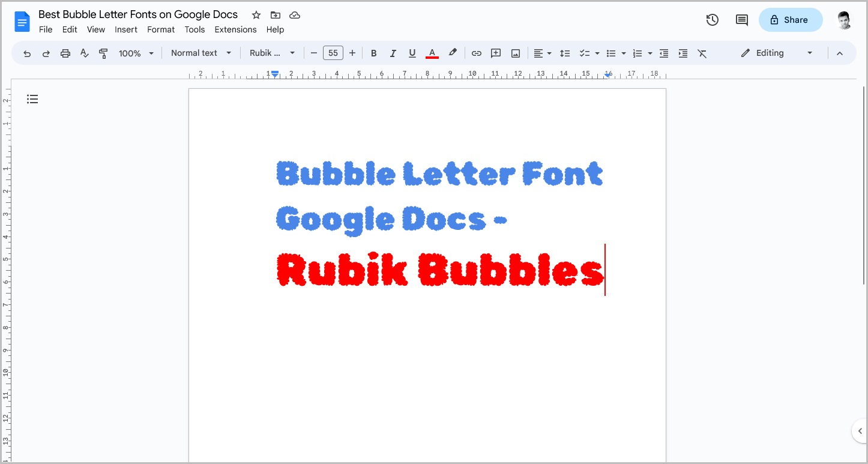Image resolution: width=868 pixels, height=464 pixels.
Task: Open text color picker red A
Action: [432, 53]
